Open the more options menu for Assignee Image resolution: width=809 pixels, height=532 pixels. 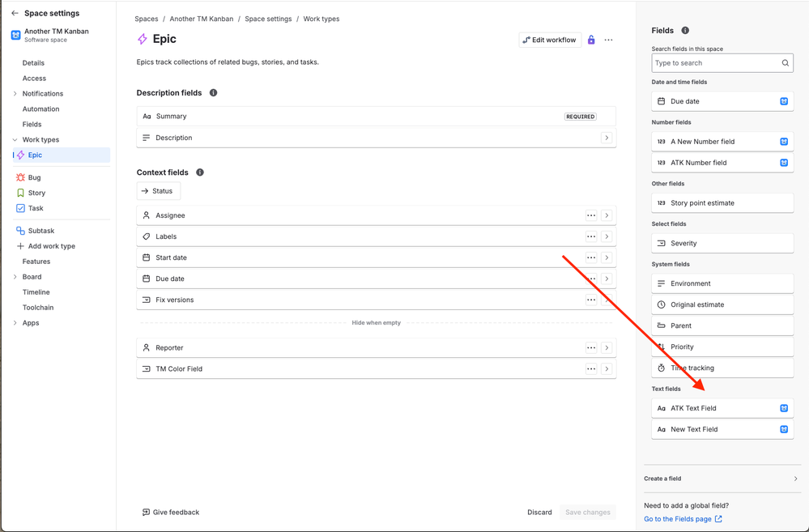tap(591, 215)
